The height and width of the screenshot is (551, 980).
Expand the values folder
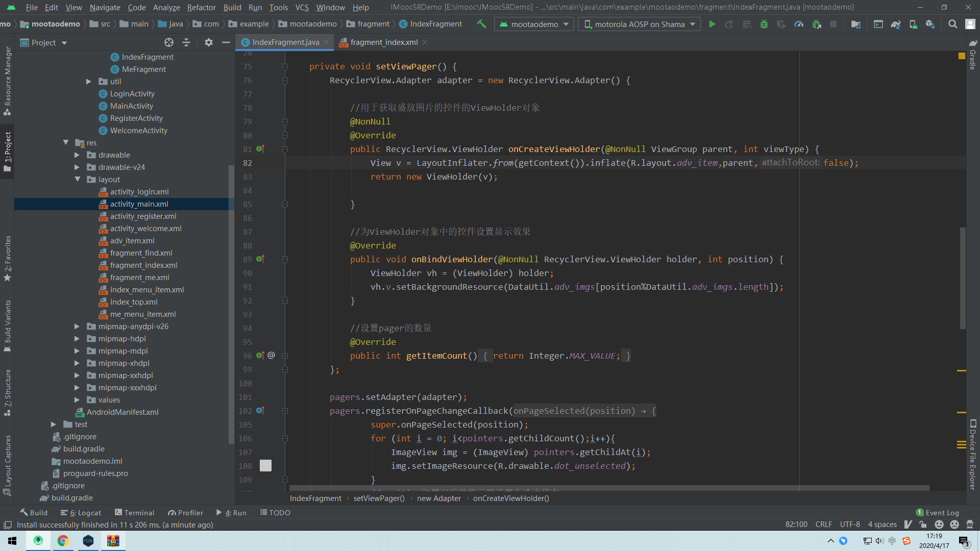click(x=77, y=400)
